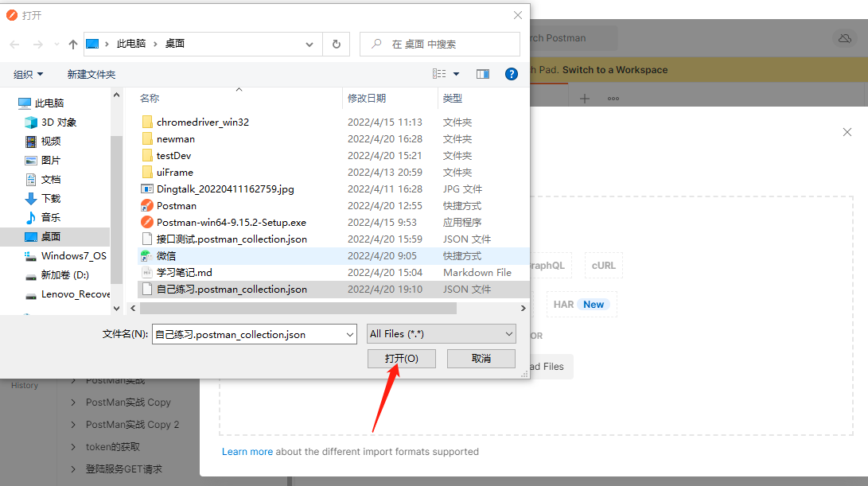
Task: Click the horizontal scrollbar thumb in file list
Action: [x=298, y=309]
